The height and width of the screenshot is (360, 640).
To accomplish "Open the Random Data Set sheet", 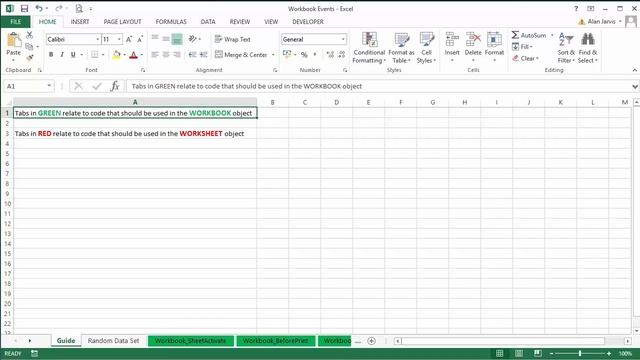I will (113, 341).
